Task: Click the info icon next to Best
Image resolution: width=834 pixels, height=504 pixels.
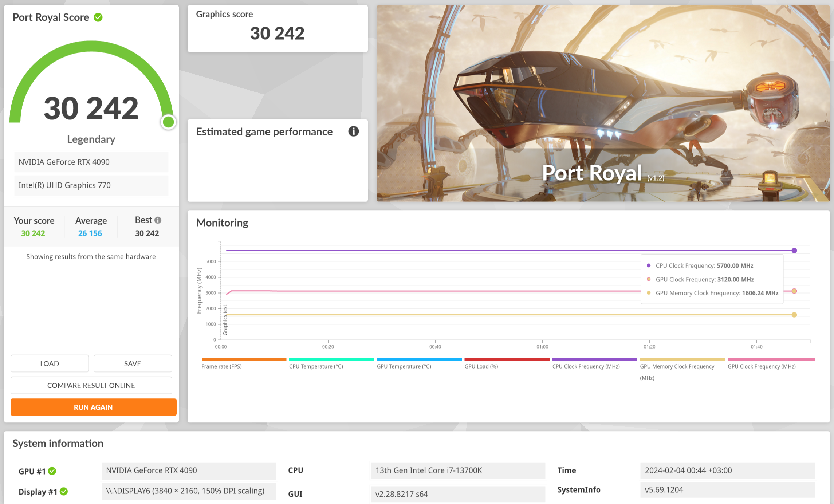Action: (158, 220)
